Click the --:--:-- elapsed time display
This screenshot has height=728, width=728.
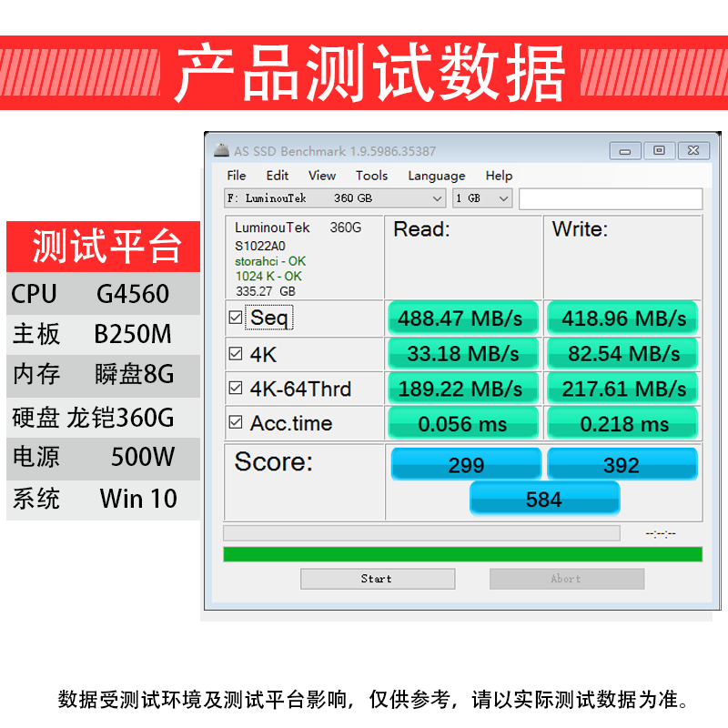(x=661, y=533)
